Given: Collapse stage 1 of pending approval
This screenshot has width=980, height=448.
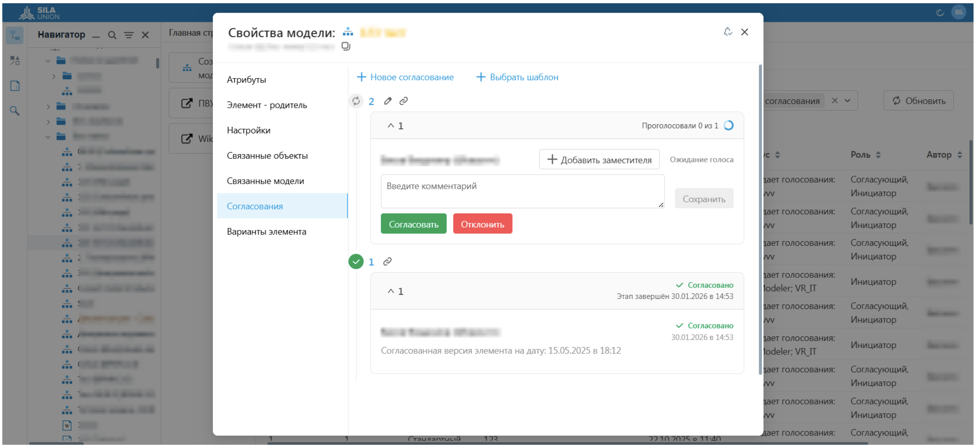Looking at the screenshot, I should tap(391, 125).
